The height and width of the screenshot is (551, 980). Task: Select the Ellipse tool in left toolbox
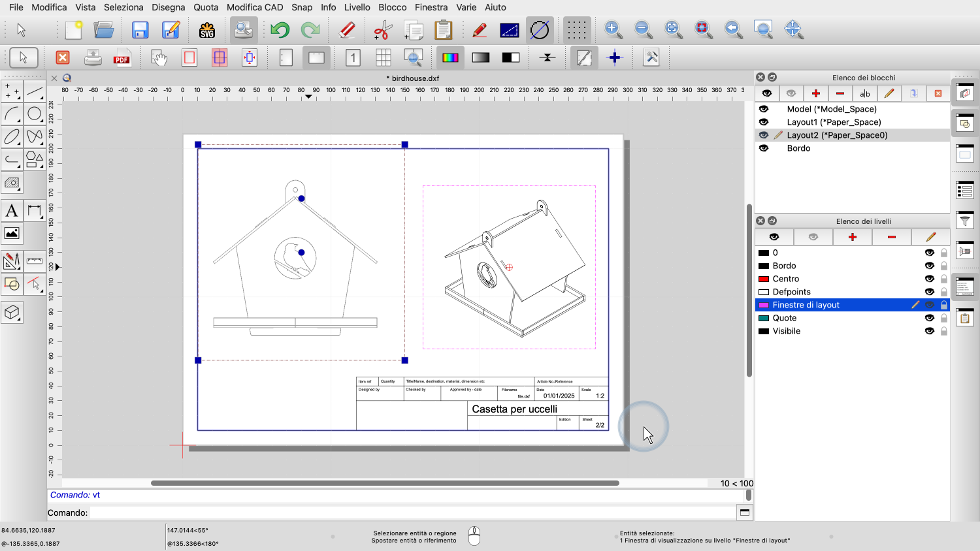click(12, 137)
